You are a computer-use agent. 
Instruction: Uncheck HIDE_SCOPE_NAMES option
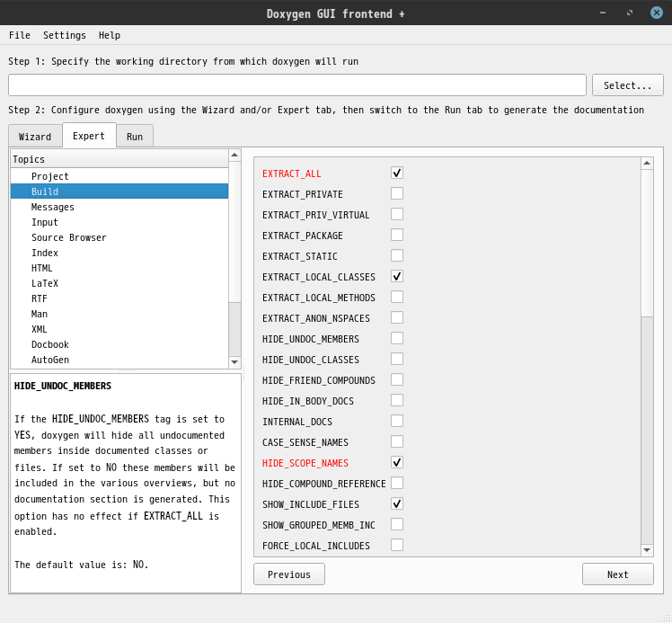coord(397,462)
